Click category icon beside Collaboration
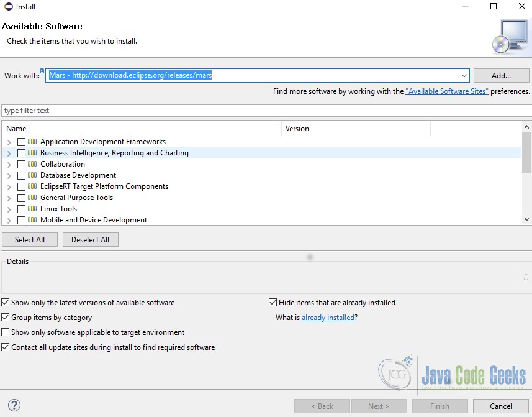Image resolution: width=532 pixels, height=417 pixels. tap(32, 164)
